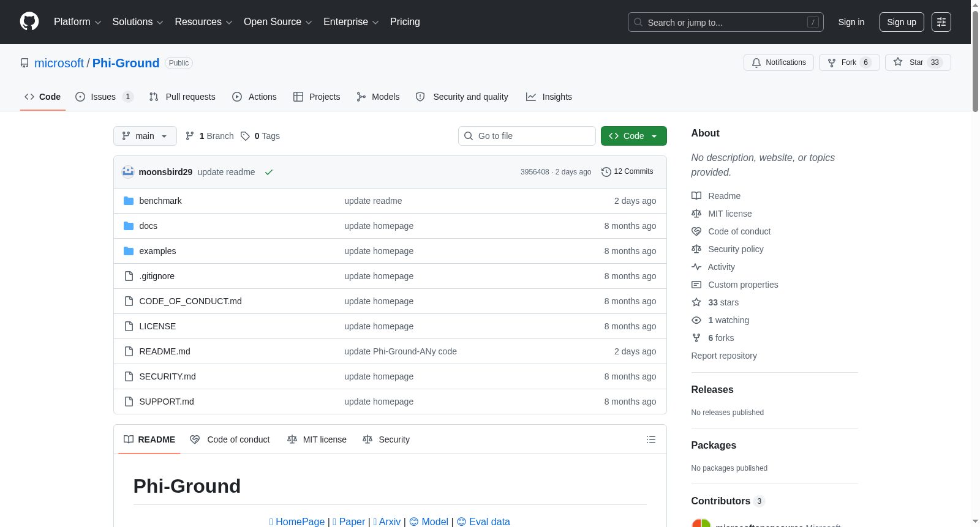This screenshot has height=527, width=980.
Task: Click the Notifications button
Action: 778,62
